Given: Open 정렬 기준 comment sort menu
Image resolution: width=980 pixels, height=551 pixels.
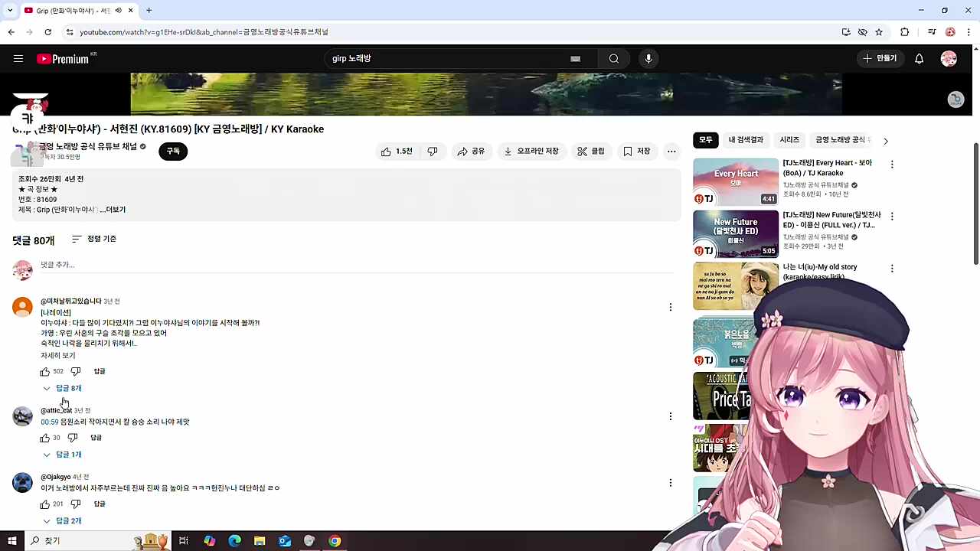Looking at the screenshot, I should point(94,240).
